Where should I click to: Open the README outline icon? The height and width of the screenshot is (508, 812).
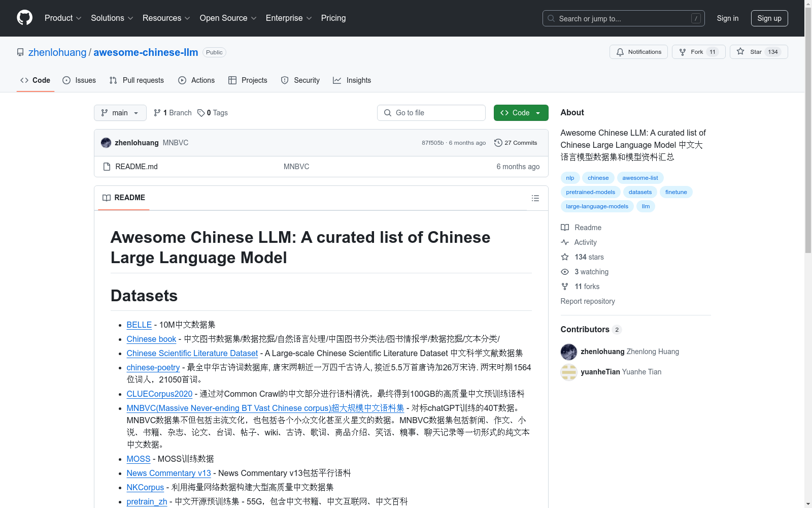click(535, 198)
